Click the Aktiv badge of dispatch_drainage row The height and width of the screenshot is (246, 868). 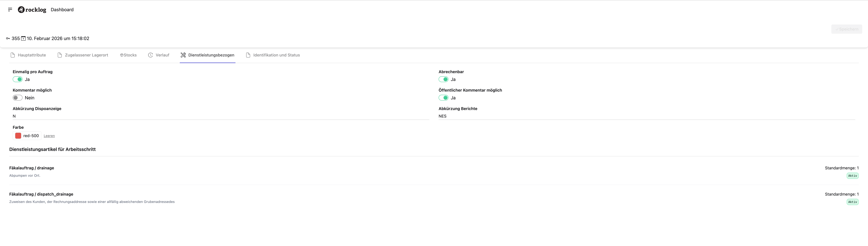pyautogui.click(x=853, y=202)
